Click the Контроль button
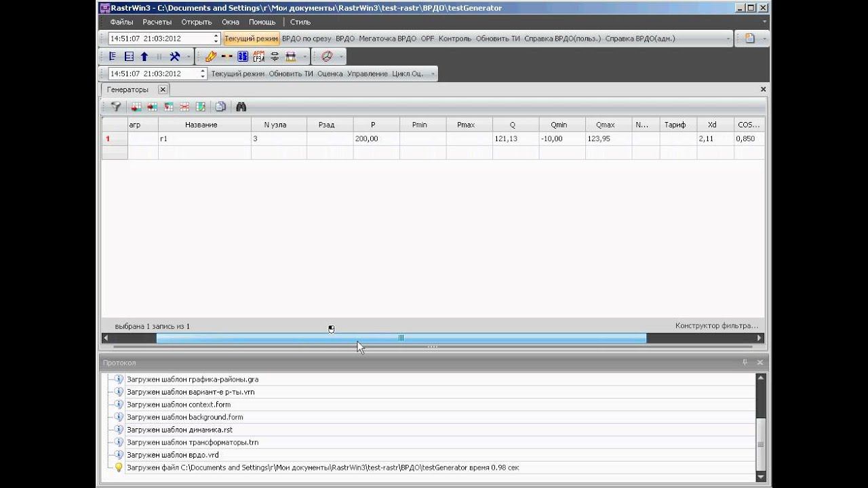 (x=455, y=39)
